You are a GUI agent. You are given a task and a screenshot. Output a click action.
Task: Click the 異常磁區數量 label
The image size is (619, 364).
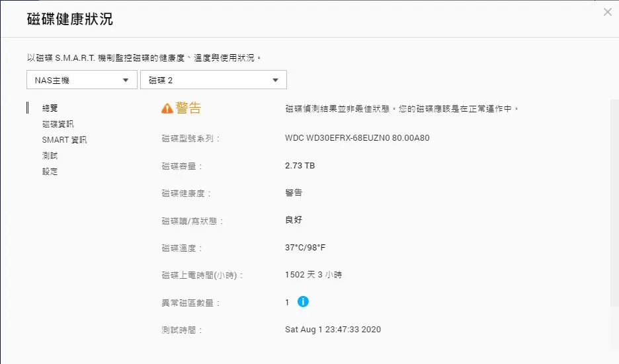pos(190,303)
